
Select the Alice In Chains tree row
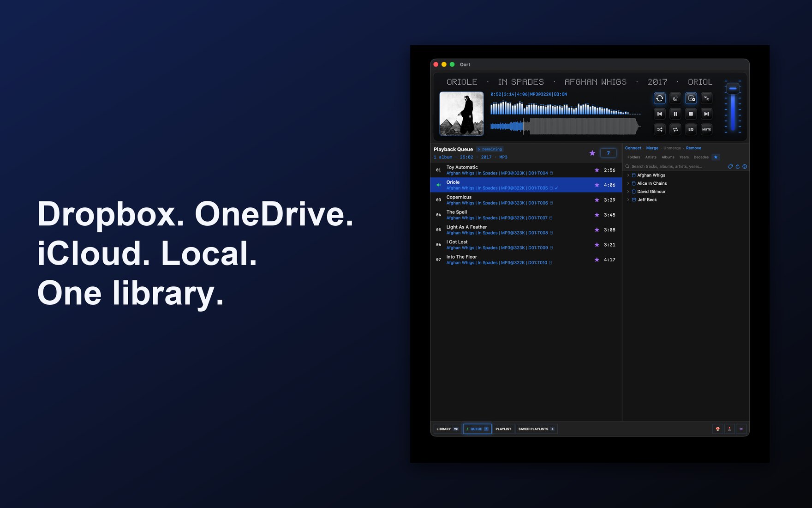pyautogui.click(x=686, y=183)
